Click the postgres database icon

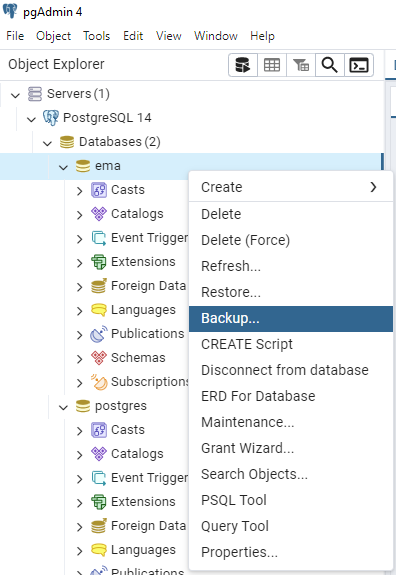pyautogui.click(x=82, y=406)
